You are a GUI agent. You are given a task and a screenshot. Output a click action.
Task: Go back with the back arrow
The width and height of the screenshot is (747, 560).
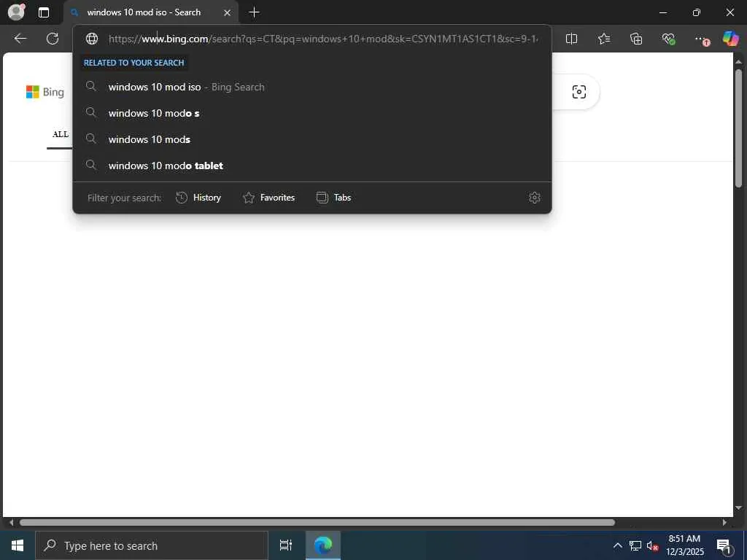pyautogui.click(x=20, y=39)
